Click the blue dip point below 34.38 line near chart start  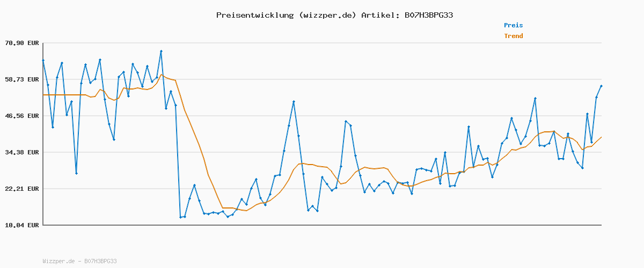76,173
